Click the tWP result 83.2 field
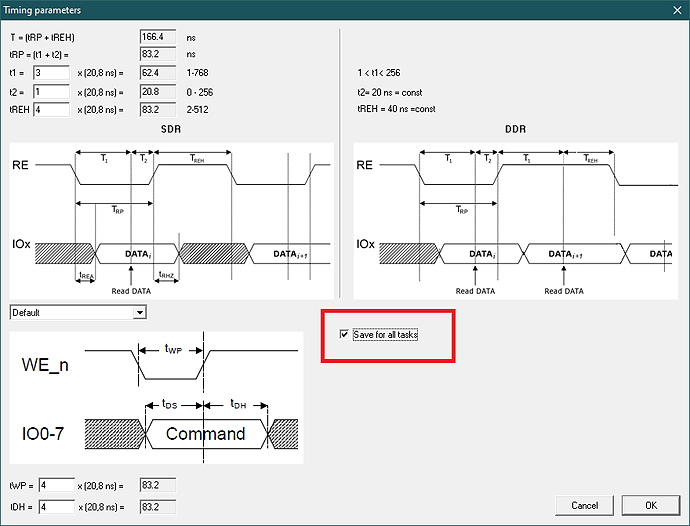The height and width of the screenshot is (526, 690). click(x=158, y=485)
